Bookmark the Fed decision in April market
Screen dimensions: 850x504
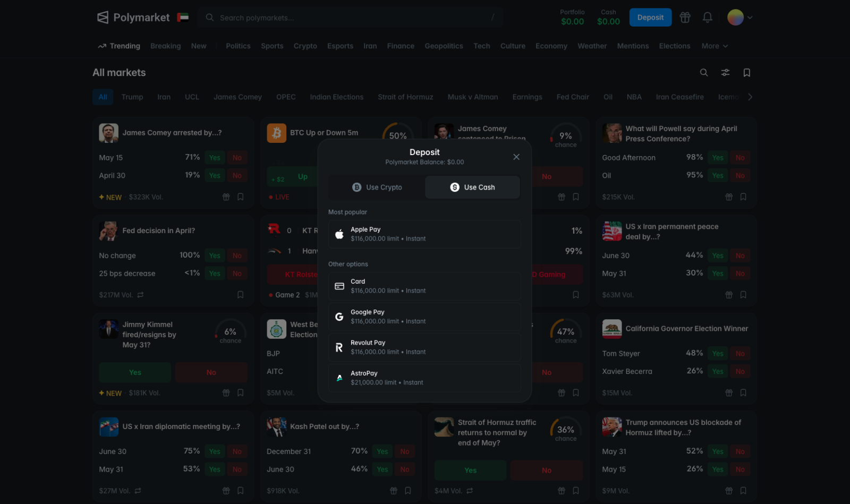point(241,295)
